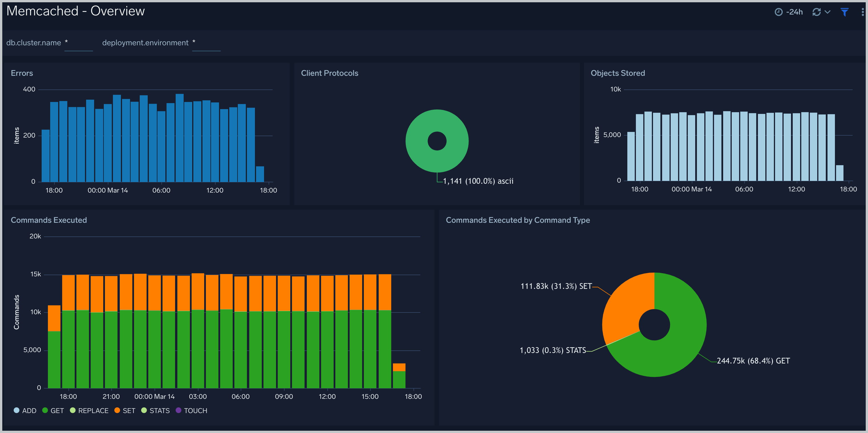The height and width of the screenshot is (433, 868).
Task: Click the Commands Executed panel title
Action: [49, 220]
